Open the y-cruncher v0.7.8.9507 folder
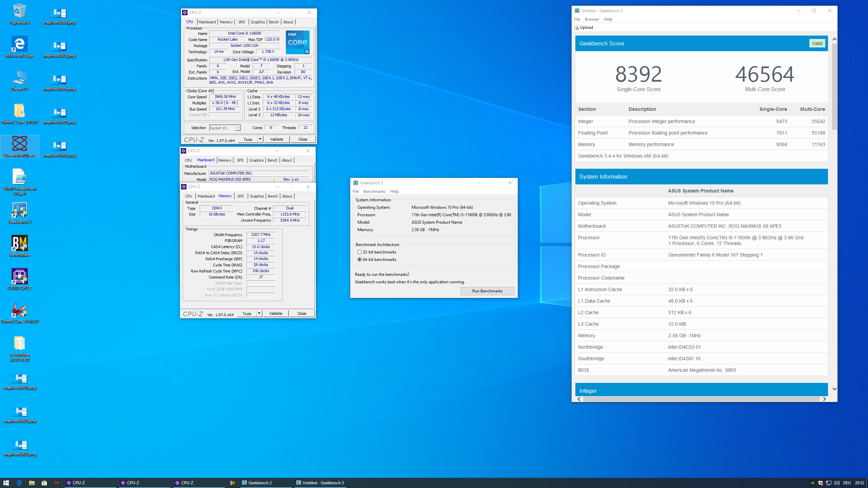Image resolution: width=868 pixels, height=488 pixels. 19,348
